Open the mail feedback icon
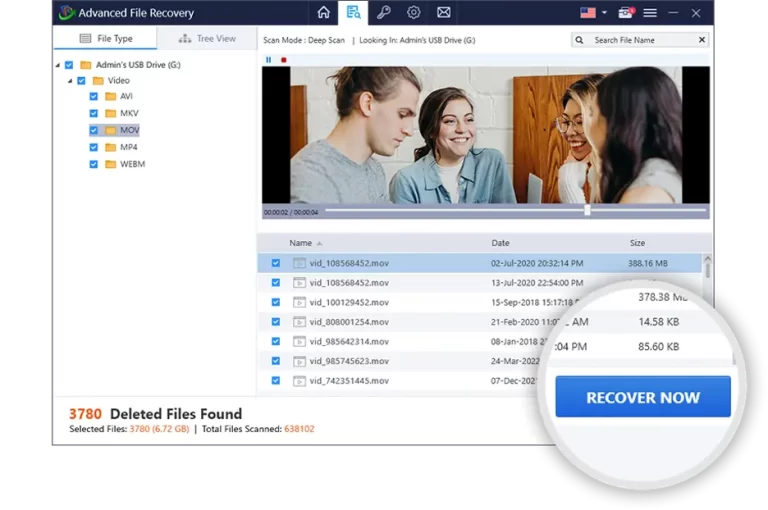The height and width of the screenshot is (510, 768). click(444, 12)
